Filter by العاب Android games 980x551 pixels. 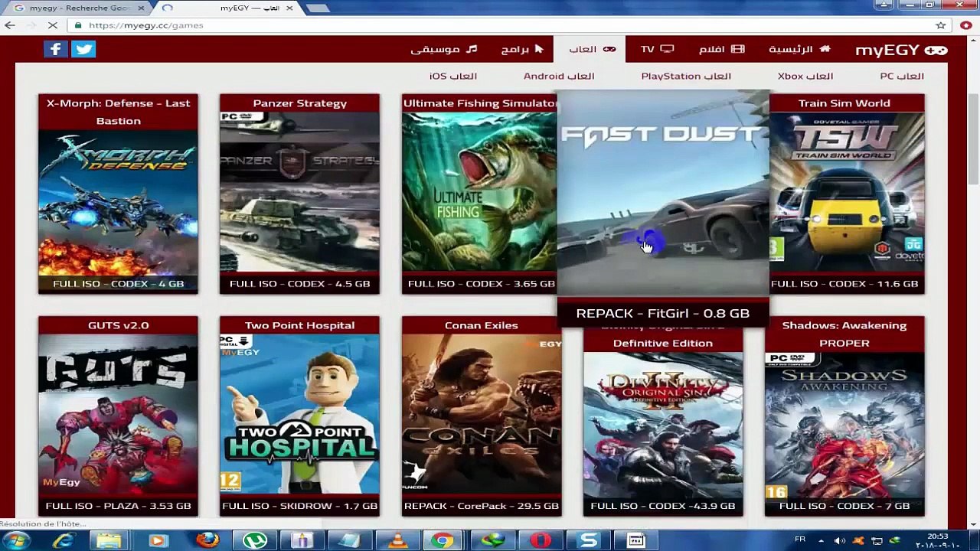click(558, 76)
